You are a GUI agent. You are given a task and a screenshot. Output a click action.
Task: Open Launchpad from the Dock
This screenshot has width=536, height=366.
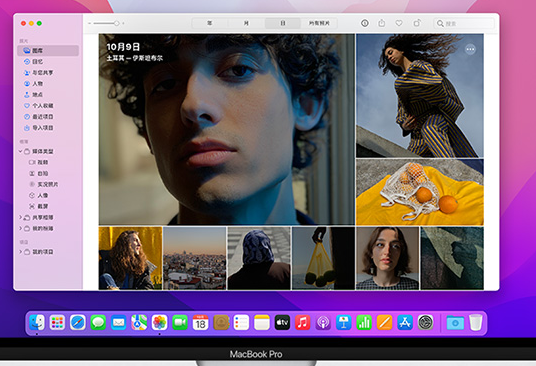click(57, 322)
